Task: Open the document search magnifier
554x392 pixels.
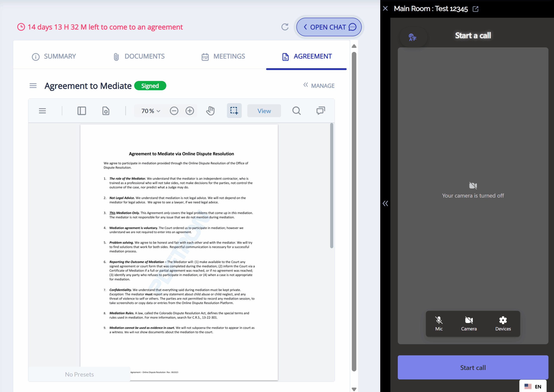Action: pyautogui.click(x=296, y=111)
